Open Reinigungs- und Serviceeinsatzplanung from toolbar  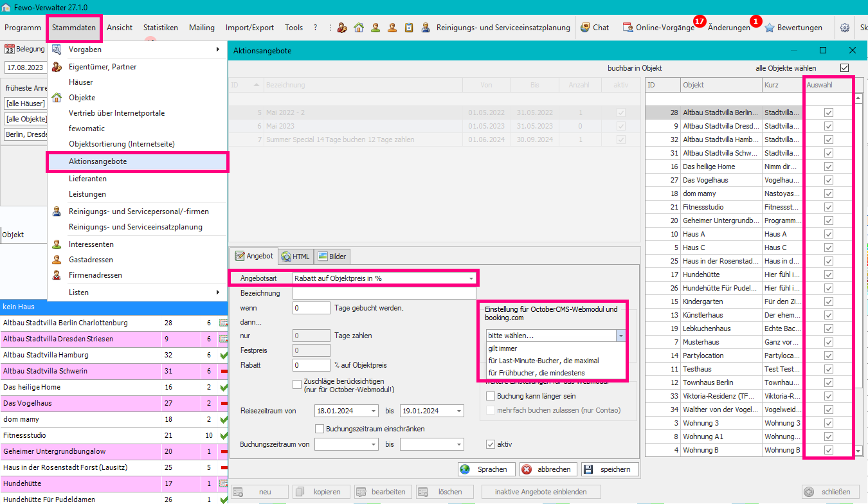click(x=496, y=28)
